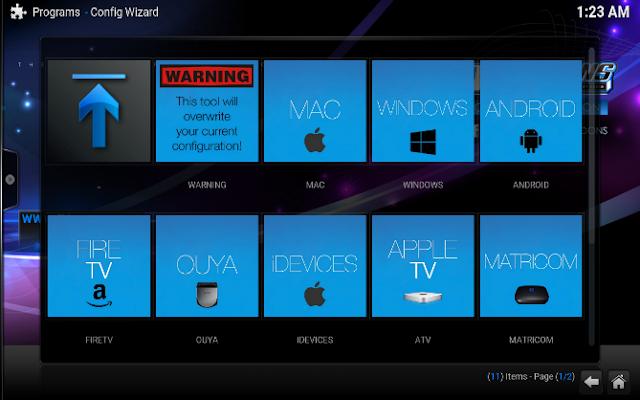Choose the iDEVICES tile
640x400 pixels.
pos(315,266)
